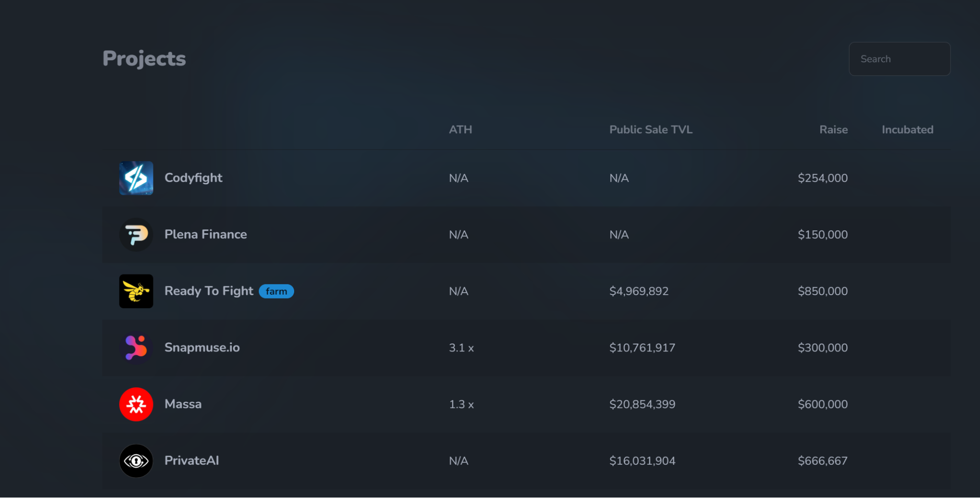This screenshot has height=498, width=980.
Task: Select the PrivateAI eye logo
Action: [x=136, y=460]
